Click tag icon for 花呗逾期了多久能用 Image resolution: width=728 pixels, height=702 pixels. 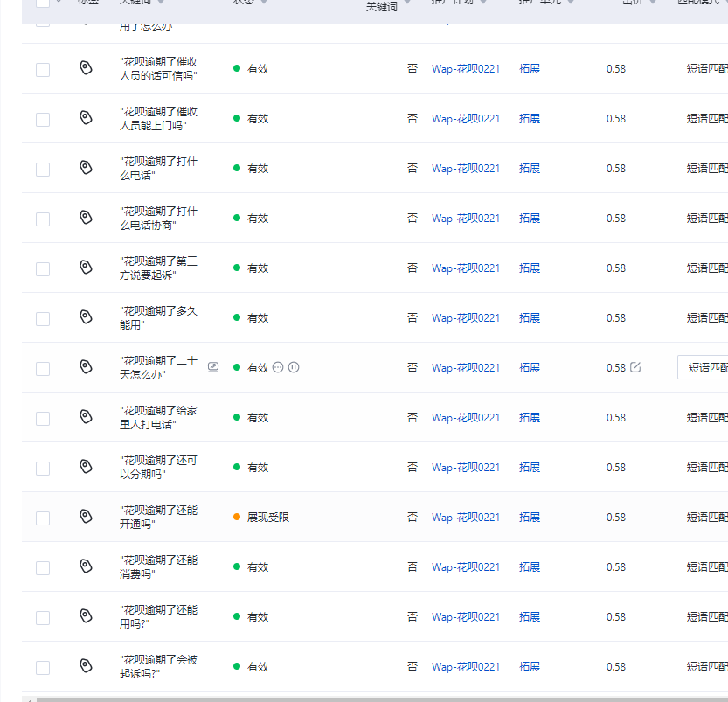tap(86, 317)
